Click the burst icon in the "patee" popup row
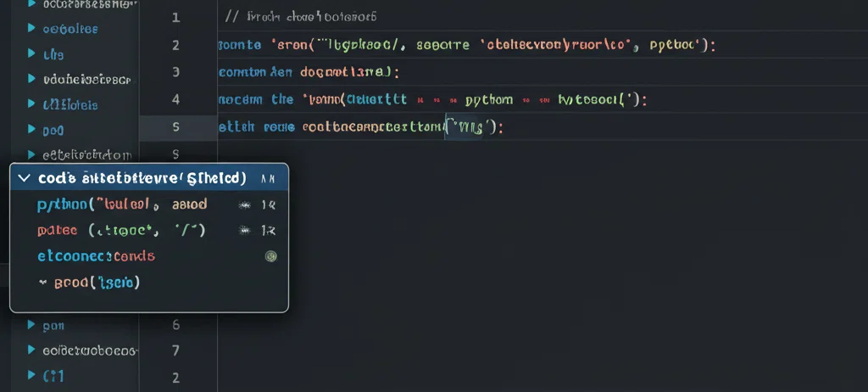Viewport: 868px width, 392px height. click(243, 230)
